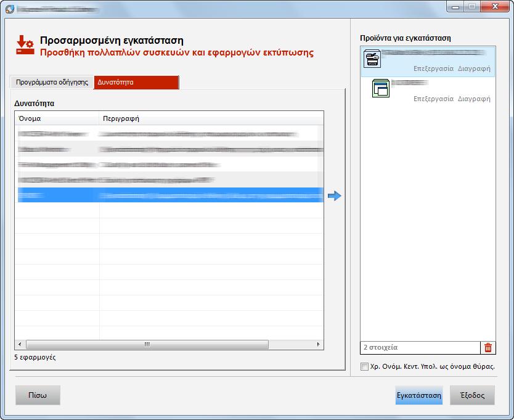This screenshot has height=420, width=514.
Task: Select the highlighted fifth utility row
Action: (x=169, y=196)
